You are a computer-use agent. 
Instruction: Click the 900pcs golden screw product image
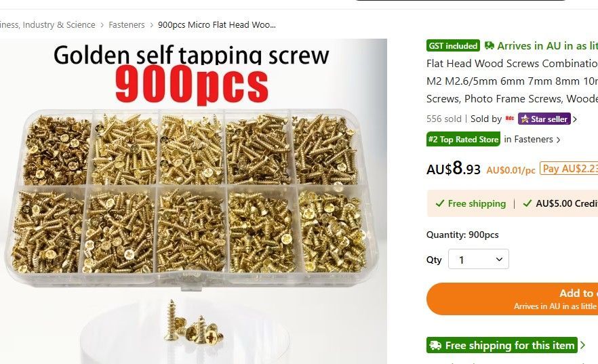pos(193,201)
